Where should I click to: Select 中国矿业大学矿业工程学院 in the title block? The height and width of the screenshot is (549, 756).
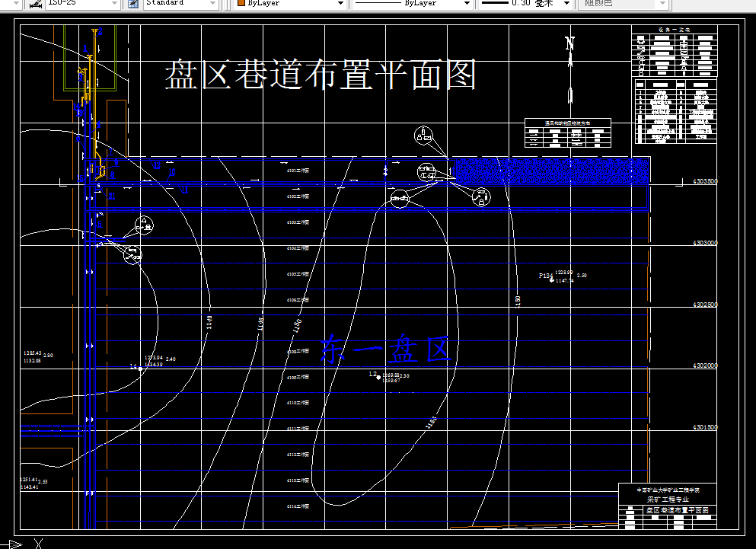pyautogui.click(x=668, y=490)
